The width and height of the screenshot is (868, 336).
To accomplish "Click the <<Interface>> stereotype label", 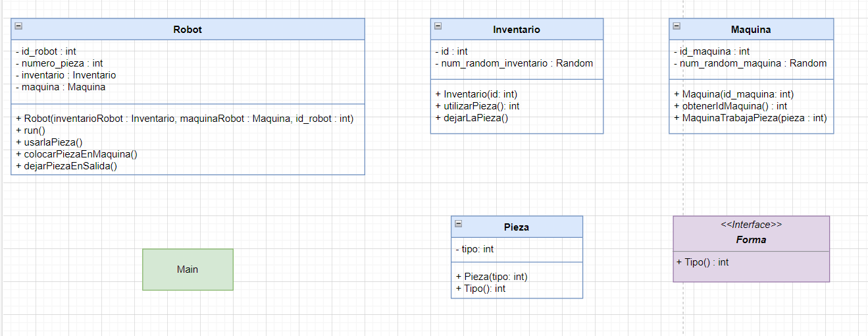I will pos(751,225).
